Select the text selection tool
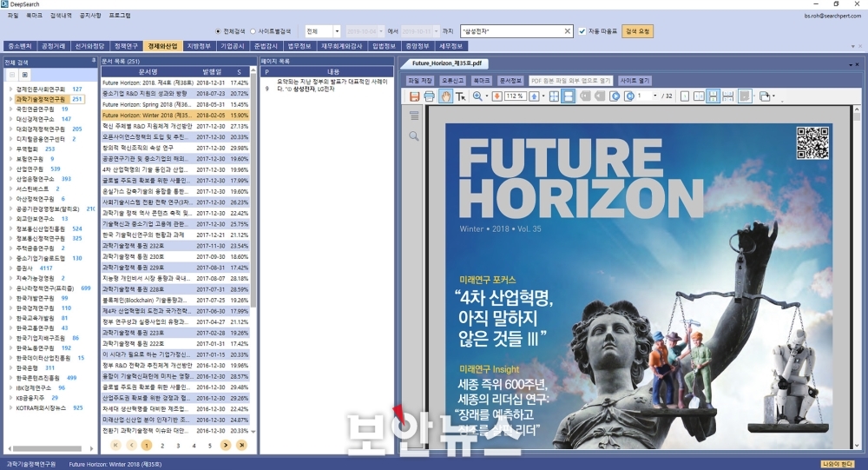 coord(461,96)
